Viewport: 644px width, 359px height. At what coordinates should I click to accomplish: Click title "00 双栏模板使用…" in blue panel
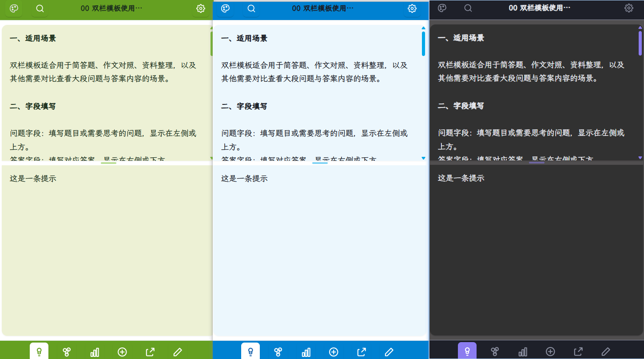[323, 8]
